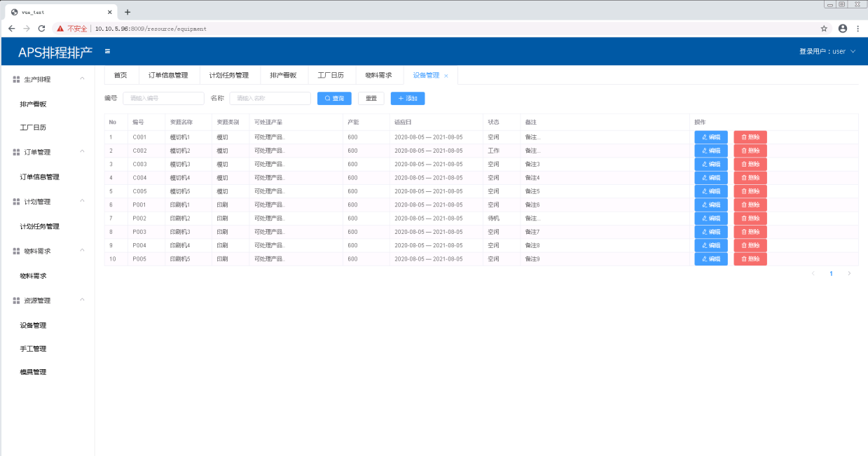Click the 添加 add button

click(408, 99)
